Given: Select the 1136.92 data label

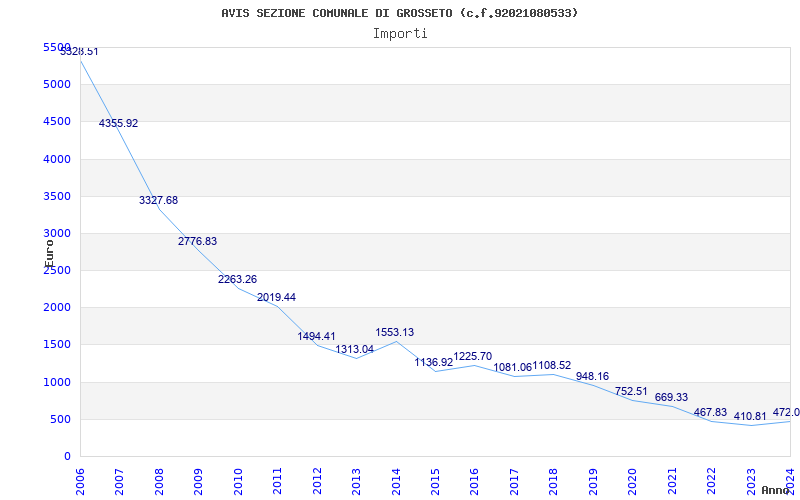Looking at the screenshot, I should click(434, 362).
